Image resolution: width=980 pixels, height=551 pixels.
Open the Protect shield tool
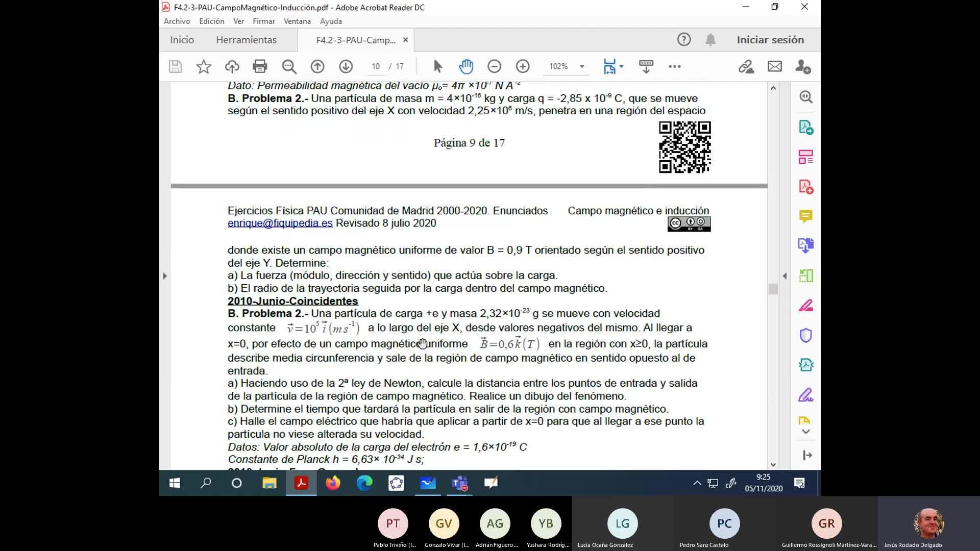click(805, 335)
